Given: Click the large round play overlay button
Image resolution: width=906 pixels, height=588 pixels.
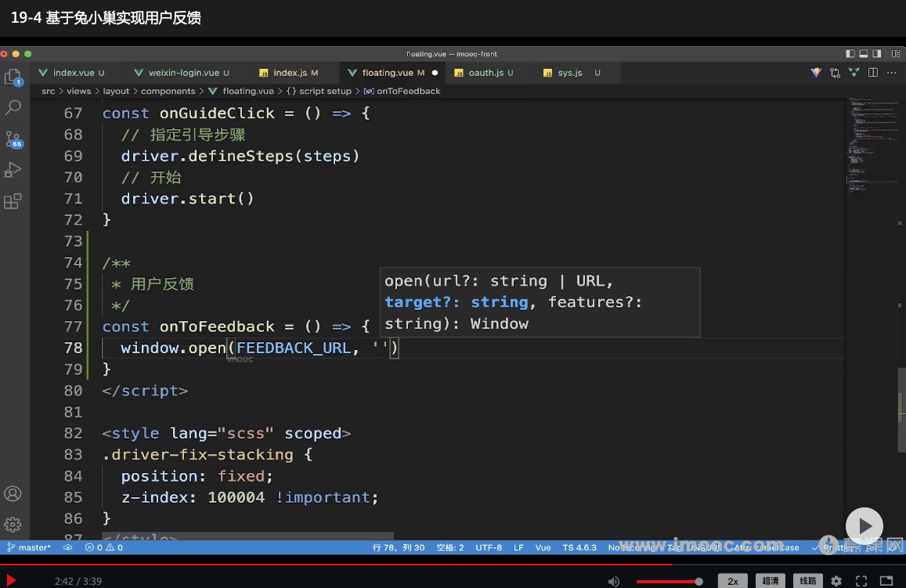Looking at the screenshot, I should (x=864, y=525).
